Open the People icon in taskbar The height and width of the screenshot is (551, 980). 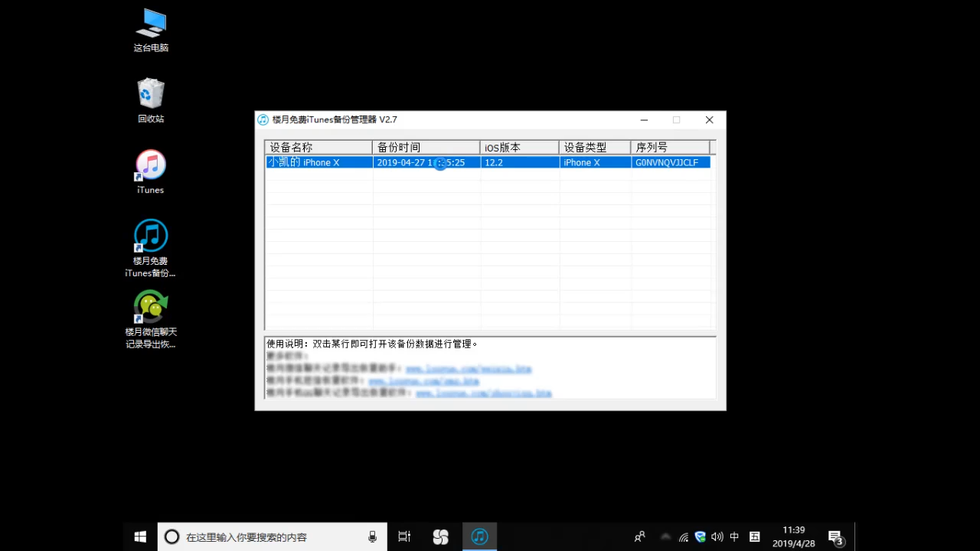pyautogui.click(x=640, y=536)
